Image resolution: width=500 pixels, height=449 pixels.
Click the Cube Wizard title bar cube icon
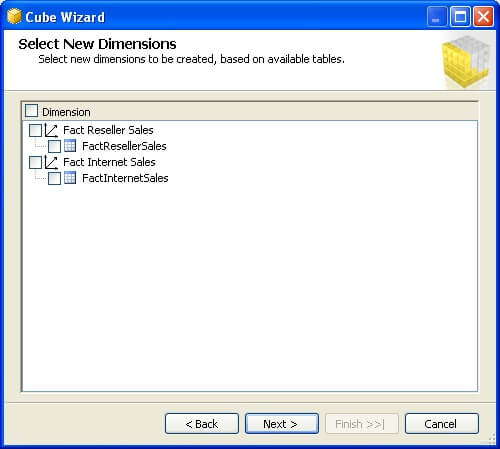click(14, 16)
